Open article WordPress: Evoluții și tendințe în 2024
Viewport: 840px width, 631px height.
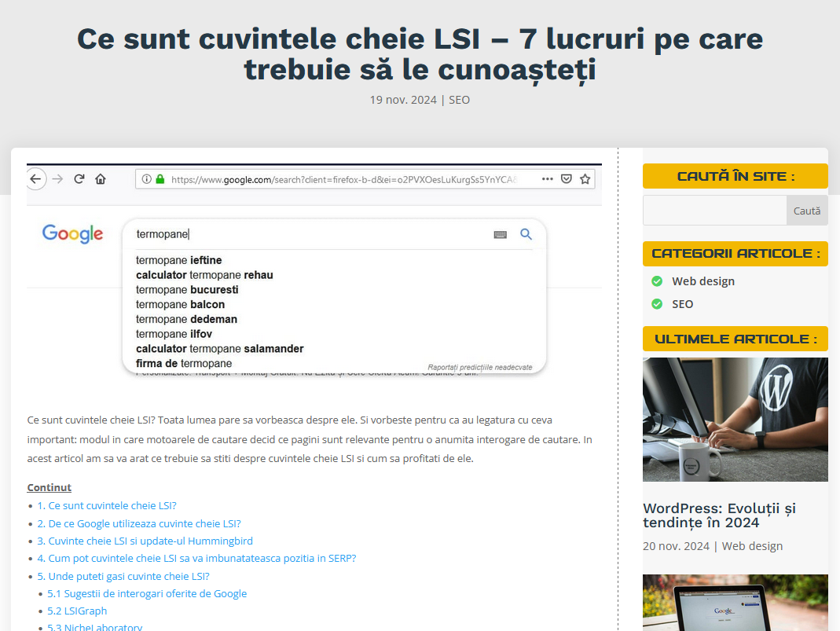[719, 515]
